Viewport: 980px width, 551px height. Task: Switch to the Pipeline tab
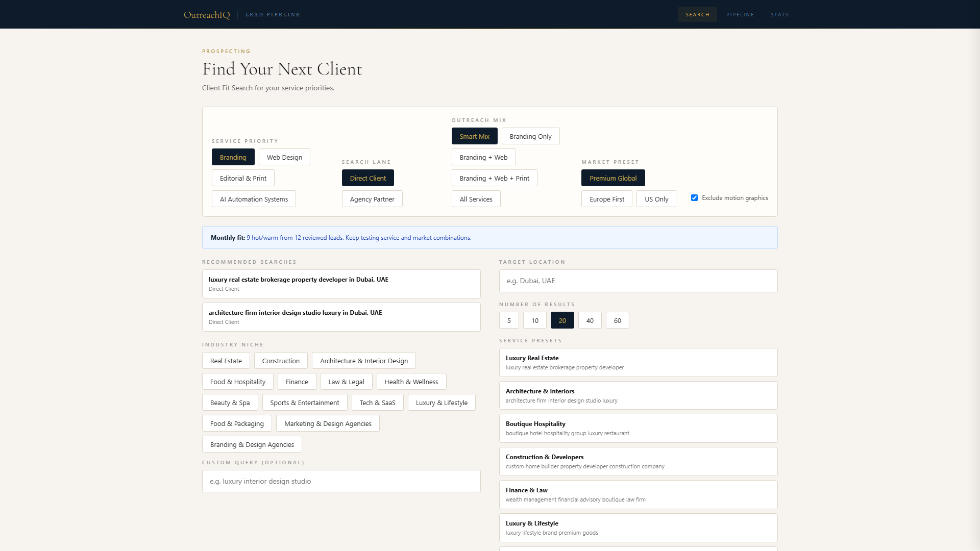740,14
